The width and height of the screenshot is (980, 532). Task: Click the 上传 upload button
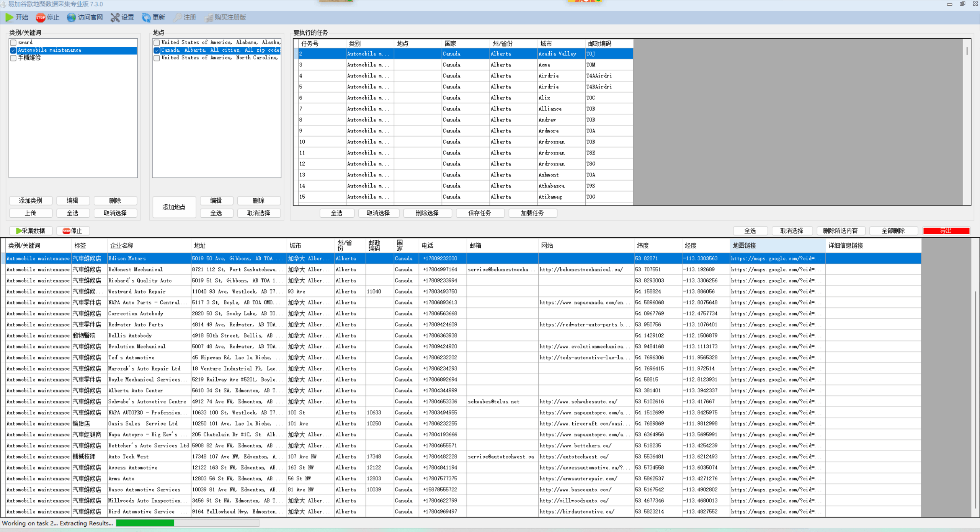pos(31,213)
